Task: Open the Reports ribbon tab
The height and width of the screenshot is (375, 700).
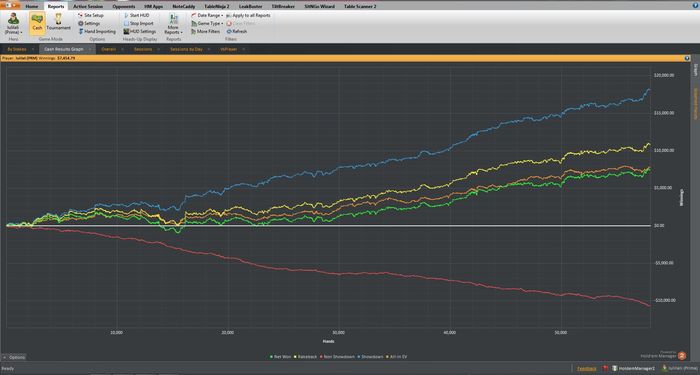Action: pos(56,7)
